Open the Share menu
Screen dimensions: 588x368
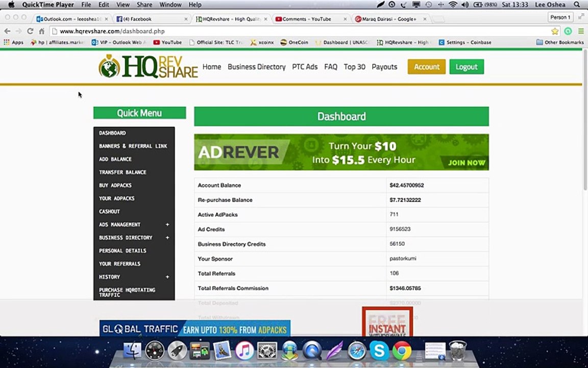(144, 5)
